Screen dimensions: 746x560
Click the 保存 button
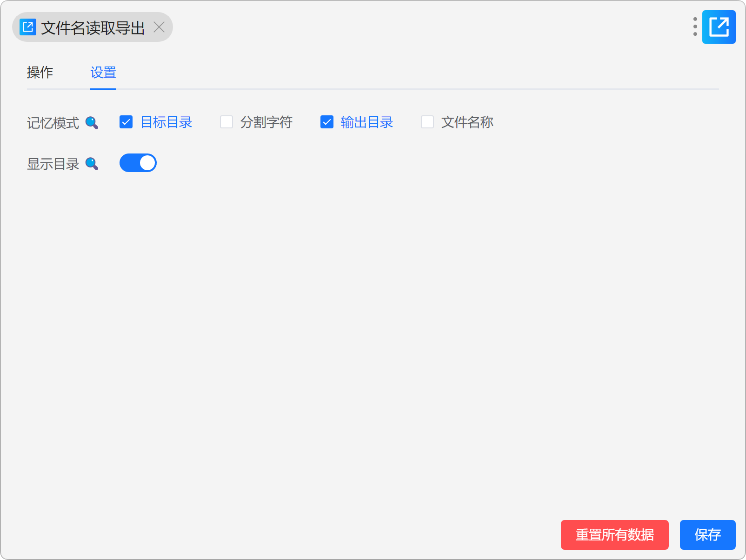707,535
